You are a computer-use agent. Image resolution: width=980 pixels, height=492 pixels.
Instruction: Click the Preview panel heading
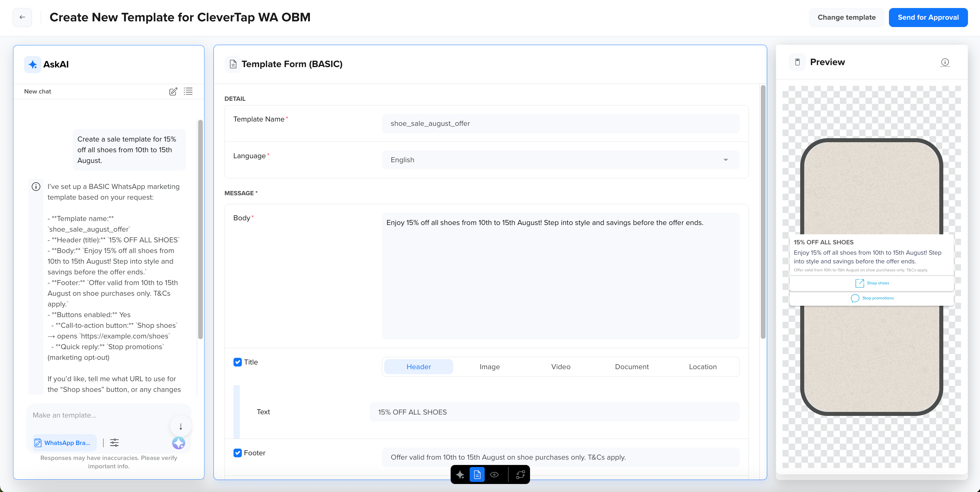828,62
